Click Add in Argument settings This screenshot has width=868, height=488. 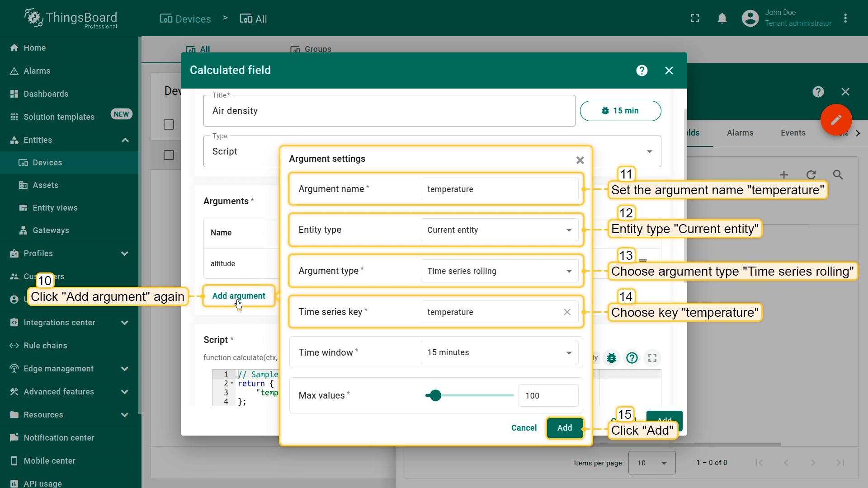[x=564, y=428]
